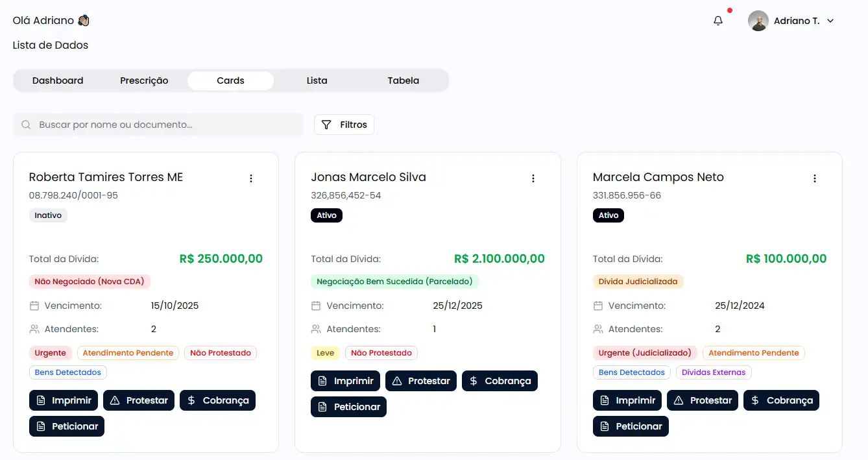Switch to the Dashboard tab
Viewport: 868px width, 460px height.
coord(58,80)
